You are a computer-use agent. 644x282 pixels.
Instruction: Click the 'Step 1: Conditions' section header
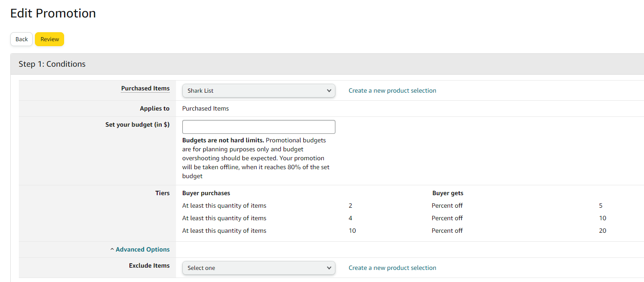coord(52,64)
